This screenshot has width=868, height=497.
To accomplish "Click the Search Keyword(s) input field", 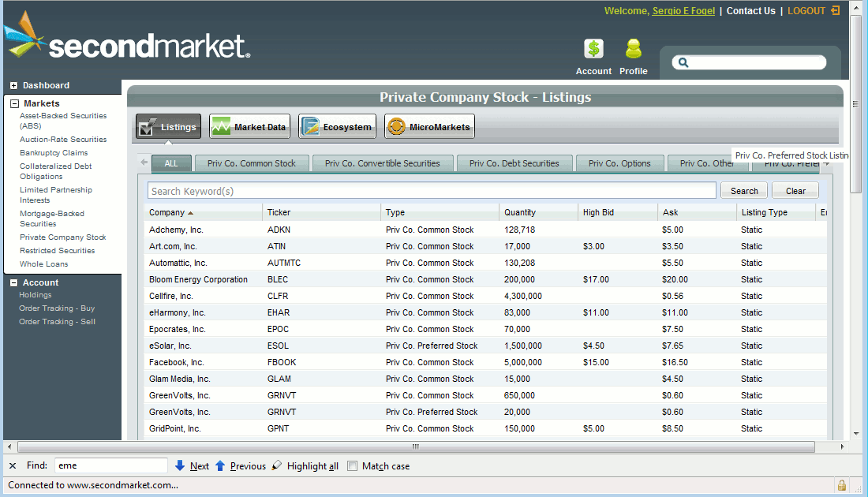I will point(432,191).
